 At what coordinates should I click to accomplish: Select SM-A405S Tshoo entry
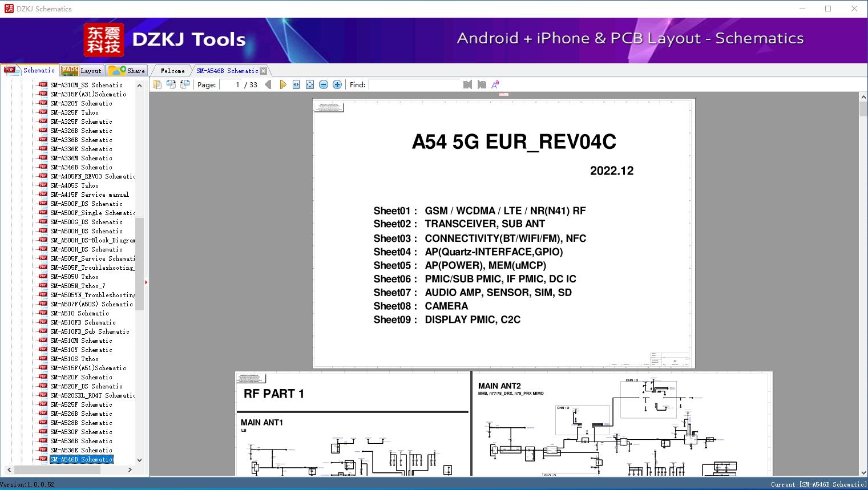[x=74, y=185]
